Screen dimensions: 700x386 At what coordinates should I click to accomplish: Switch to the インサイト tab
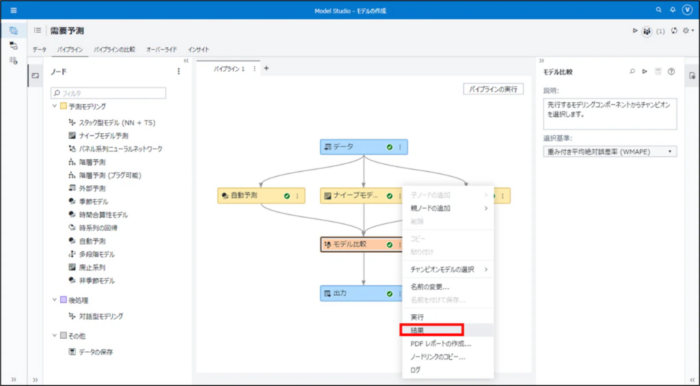point(198,50)
